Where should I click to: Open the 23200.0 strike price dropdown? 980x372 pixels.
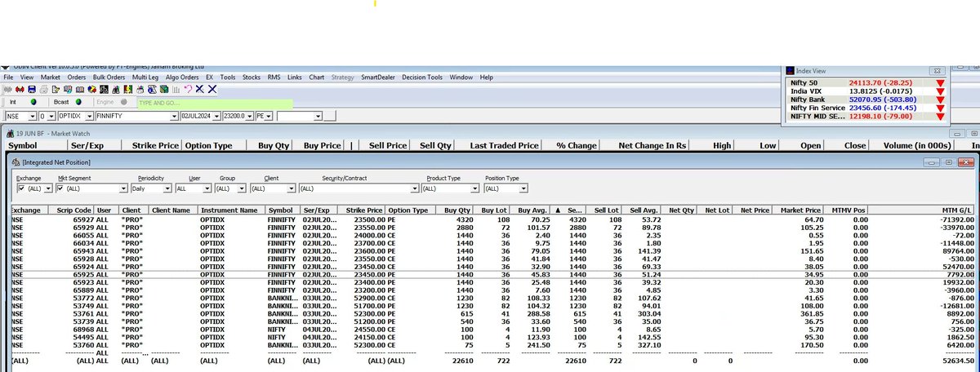click(250, 116)
